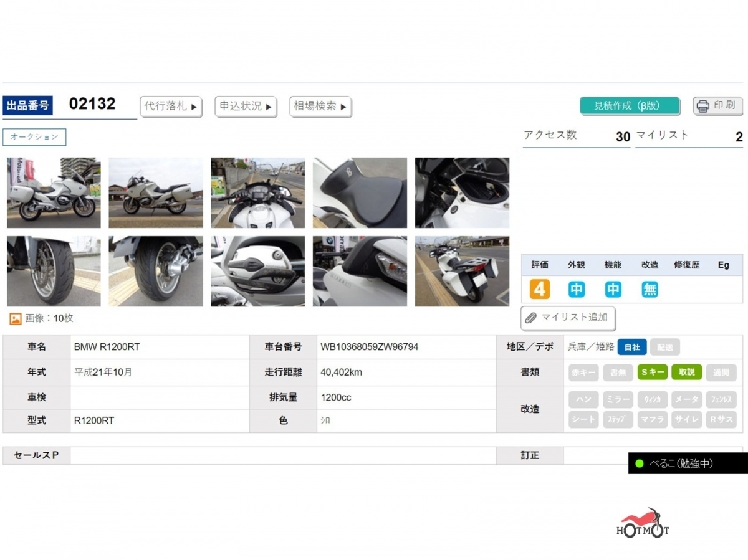Open the engine cylinder head thumbnail
Image resolution: width=748 pixels, height=560 pixels.
pos(258,271)
